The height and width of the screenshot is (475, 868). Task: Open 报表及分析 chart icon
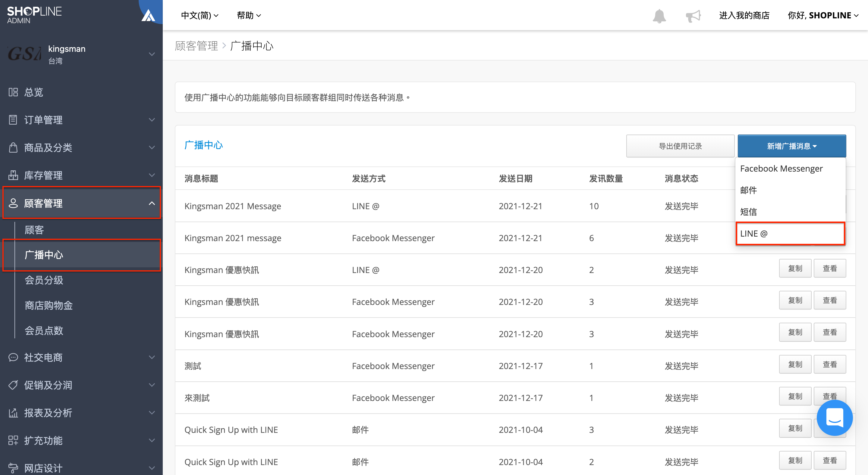[x=13, y=412]
